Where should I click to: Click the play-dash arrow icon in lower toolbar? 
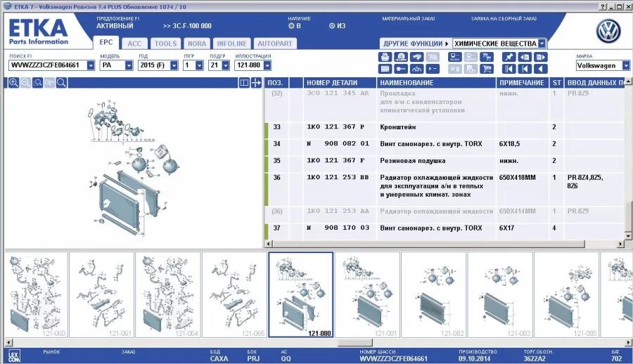433,69
